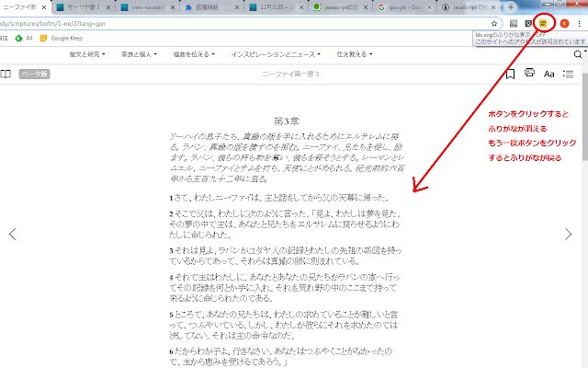Screen dimensions: 588x368
Task: Open a new tab with plus button
Action: tap(511, 7)
